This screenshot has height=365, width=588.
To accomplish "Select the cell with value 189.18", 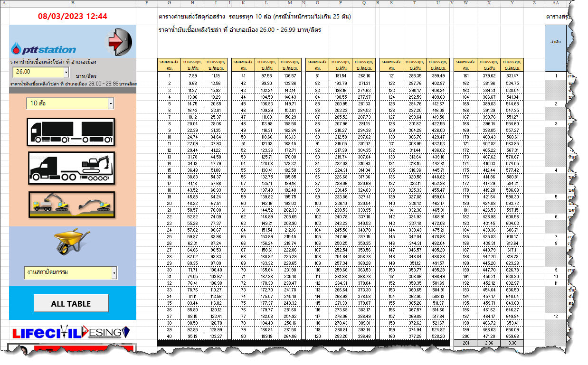I will [x=267, y=337].
